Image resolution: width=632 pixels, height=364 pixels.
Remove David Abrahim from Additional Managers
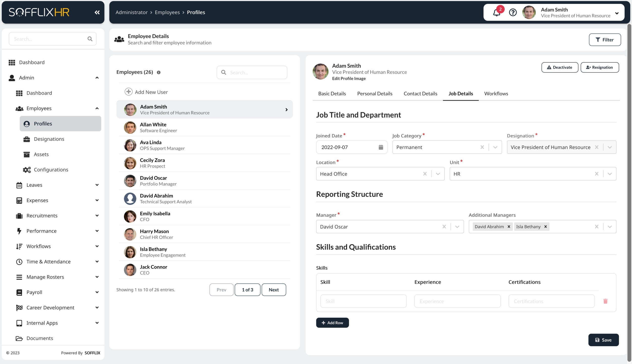509,227
